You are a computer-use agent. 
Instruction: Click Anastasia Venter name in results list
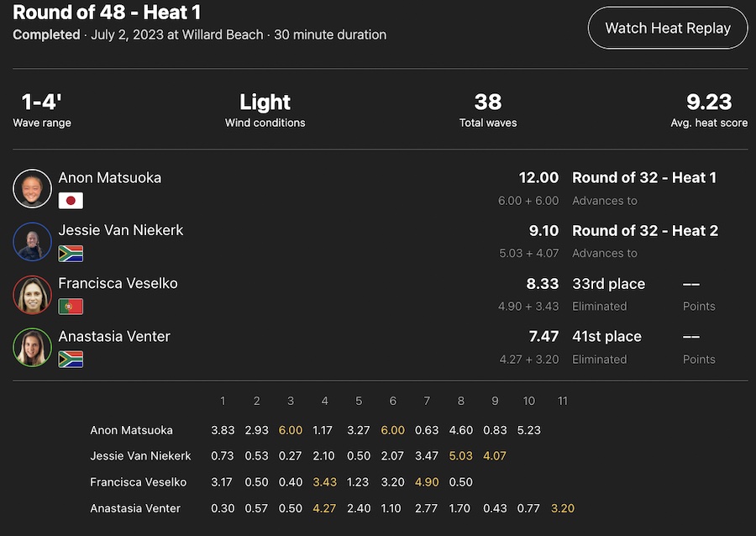(x=114, y=336)
